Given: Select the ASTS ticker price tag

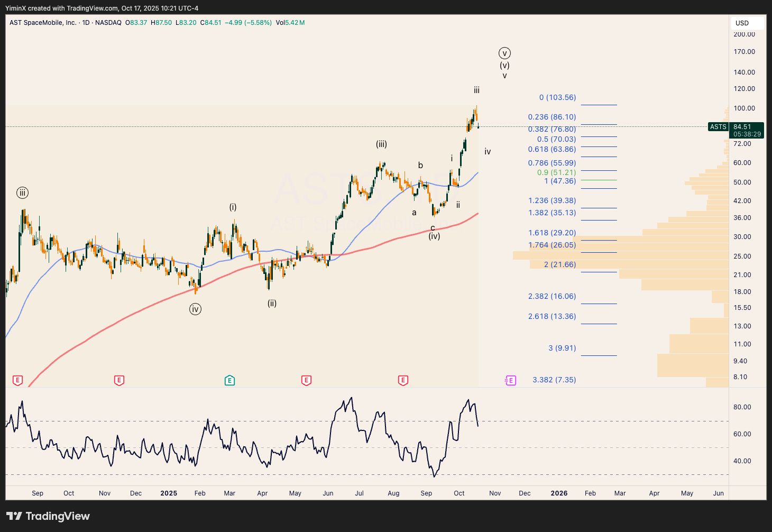Looking at the screenshot, I should point(718,127).
